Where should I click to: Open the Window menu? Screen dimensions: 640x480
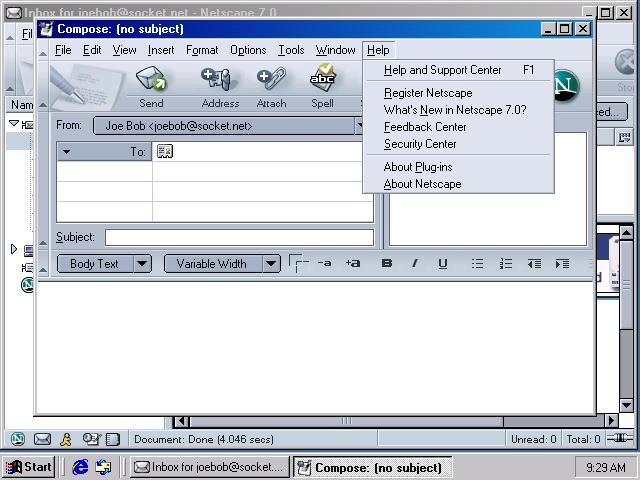pyautogui.click(x=335, y=50)
